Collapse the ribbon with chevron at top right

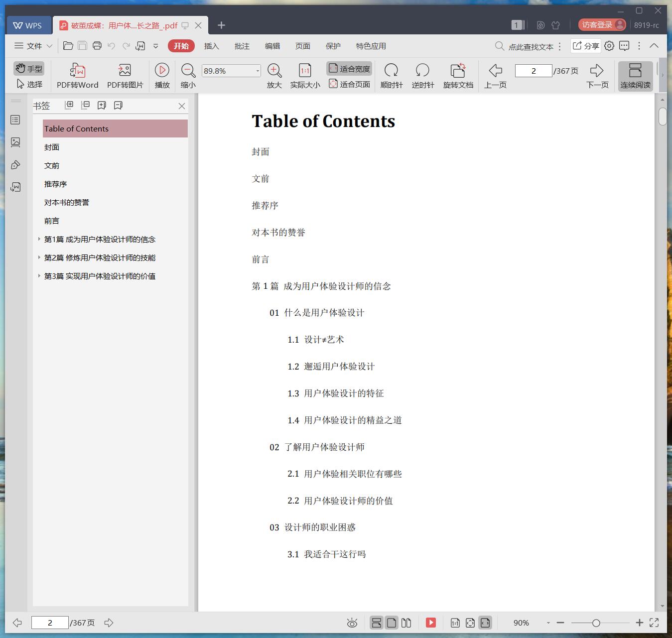pyautogui.click(x=654, y=46)
